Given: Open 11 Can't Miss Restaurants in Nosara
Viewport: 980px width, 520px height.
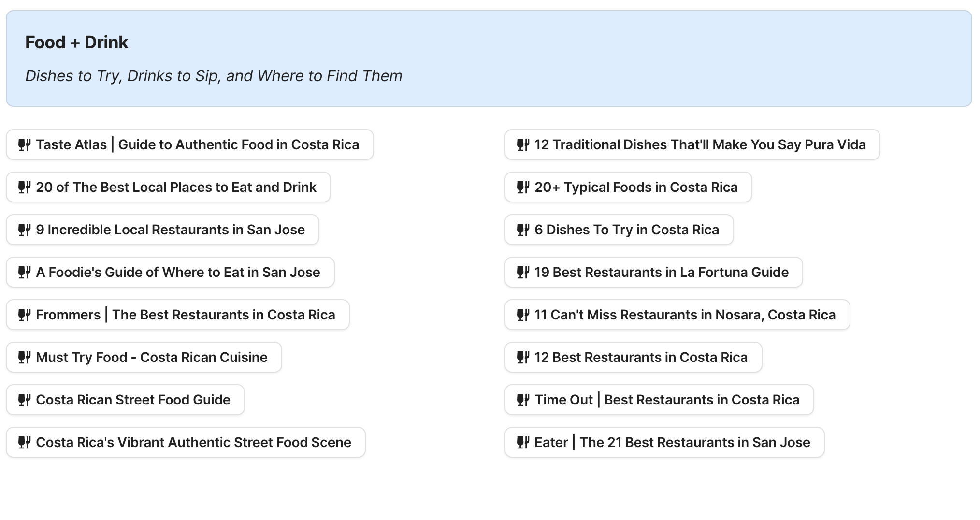Looking at the screenshot, I should [685, 315].
